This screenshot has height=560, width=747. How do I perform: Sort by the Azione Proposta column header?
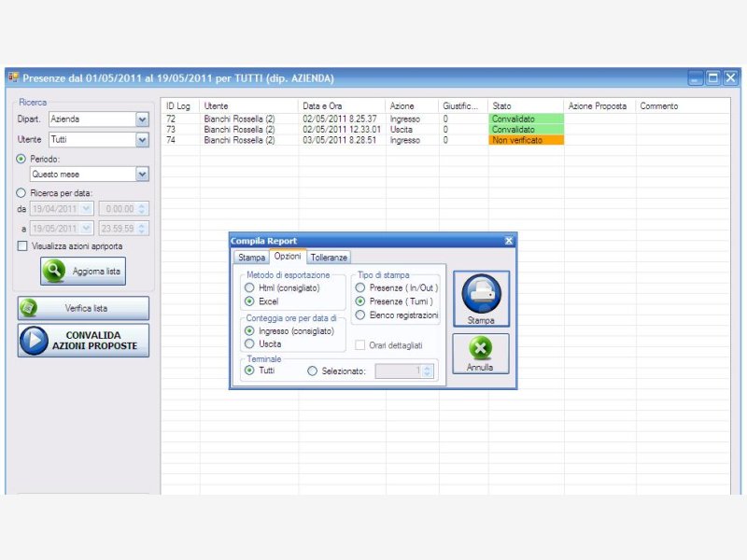[x=599, y=105]
